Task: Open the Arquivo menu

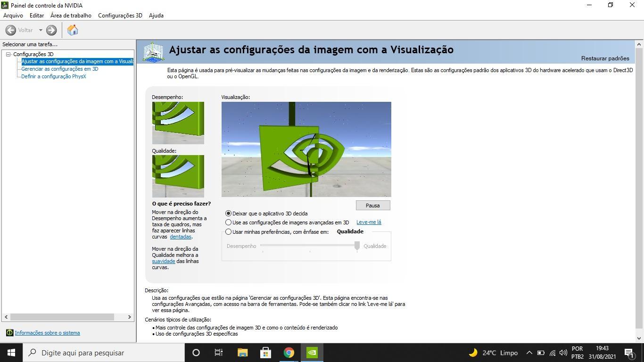Action: (13, 16)
